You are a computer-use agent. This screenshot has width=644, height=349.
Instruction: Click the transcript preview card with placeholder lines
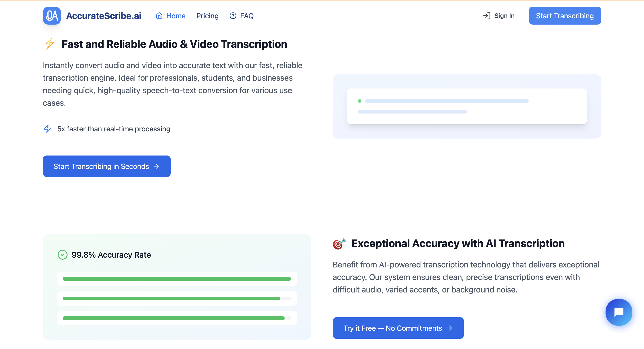click(x=467, y=106)
